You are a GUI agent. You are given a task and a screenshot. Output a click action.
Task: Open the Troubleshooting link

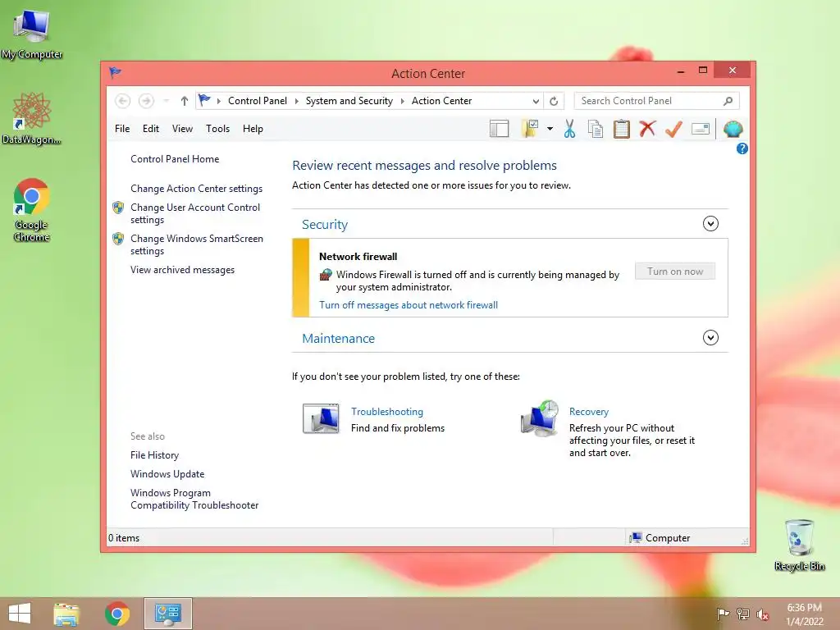coord(387,412)
